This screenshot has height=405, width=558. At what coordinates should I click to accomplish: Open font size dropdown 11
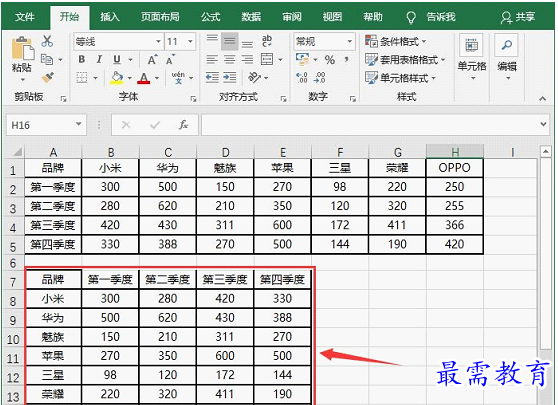pos(190,42)
